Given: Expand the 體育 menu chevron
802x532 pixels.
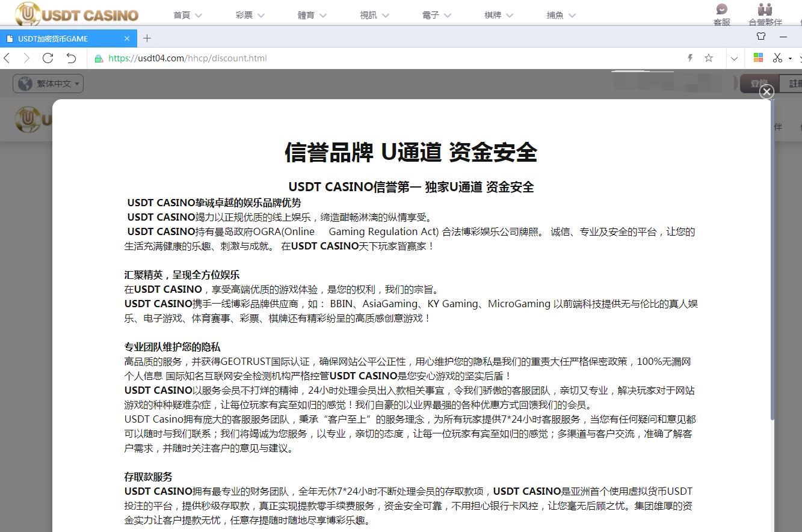Looking at the screenshot, I should [323, 16].
